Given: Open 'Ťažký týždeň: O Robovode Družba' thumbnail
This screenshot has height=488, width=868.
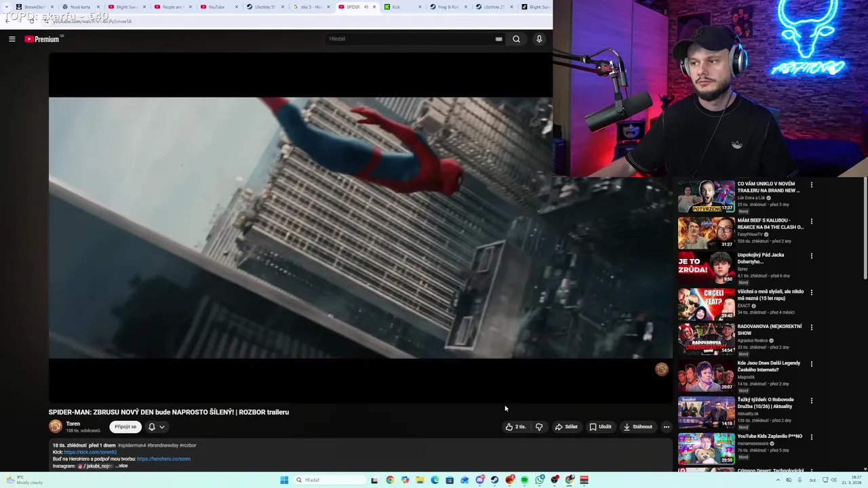Looking at the screenshot, I should point(706,412).
